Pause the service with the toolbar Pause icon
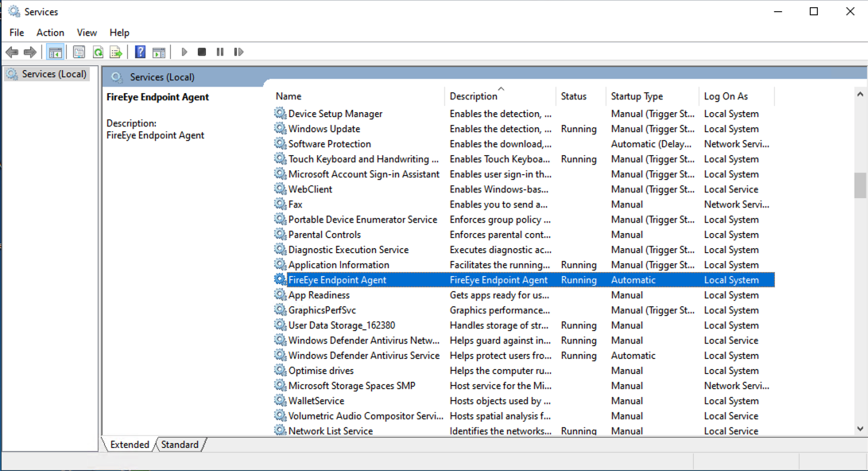The height and width of the screenshot is (471, 868). [x=220, y=53]
